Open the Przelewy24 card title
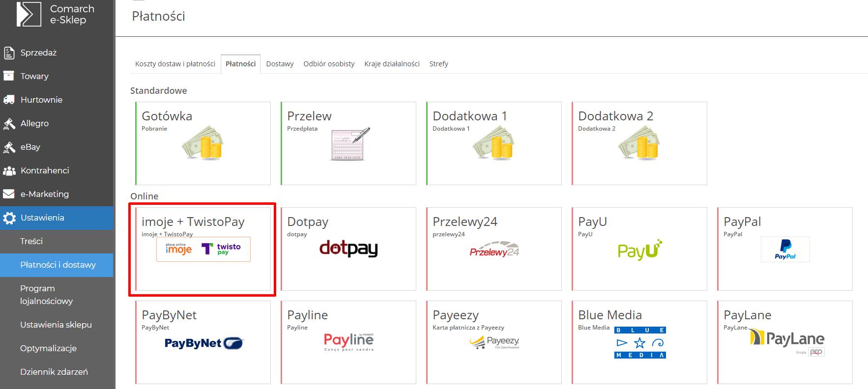 pyautogui.click(x=465, y=222)
